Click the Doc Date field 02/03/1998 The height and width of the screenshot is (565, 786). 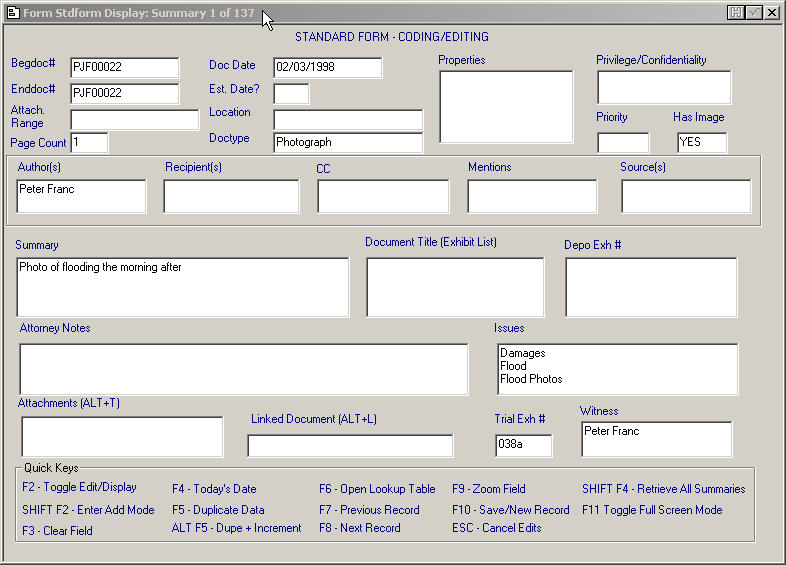coord(328,67)
